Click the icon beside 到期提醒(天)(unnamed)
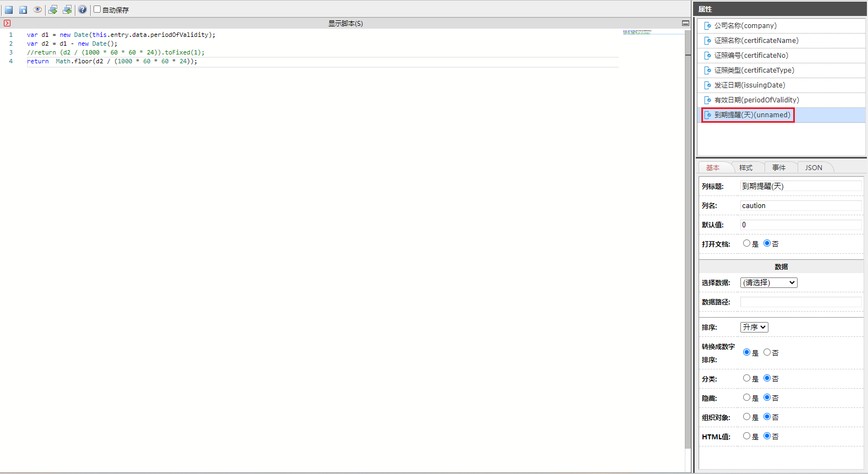Viewport: 868px width, 474px height. click(x=708, y=115)
